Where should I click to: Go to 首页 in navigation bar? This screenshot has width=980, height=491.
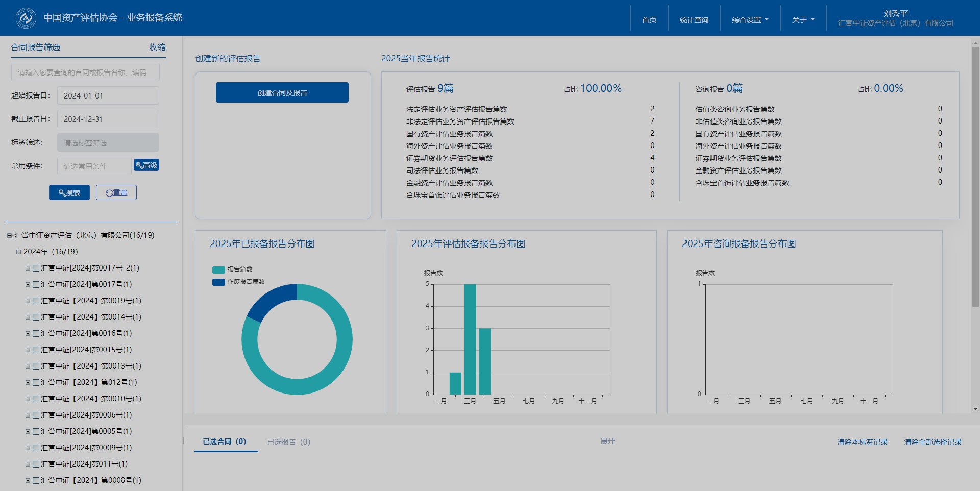(x=649, y=20)
